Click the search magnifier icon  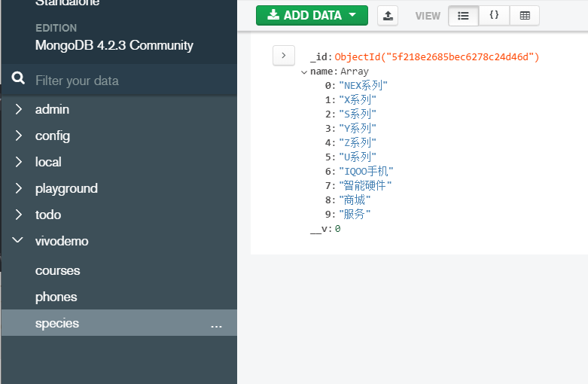point(18,78)
